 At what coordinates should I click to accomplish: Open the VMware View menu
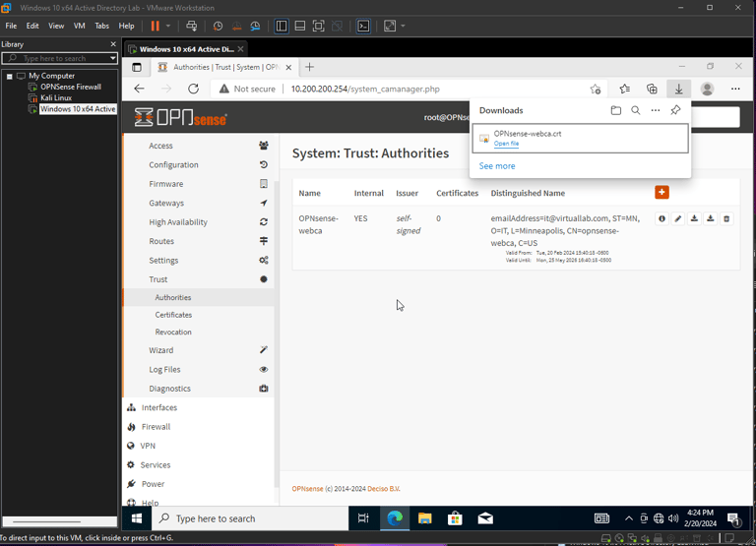click(x=56, y=26)
